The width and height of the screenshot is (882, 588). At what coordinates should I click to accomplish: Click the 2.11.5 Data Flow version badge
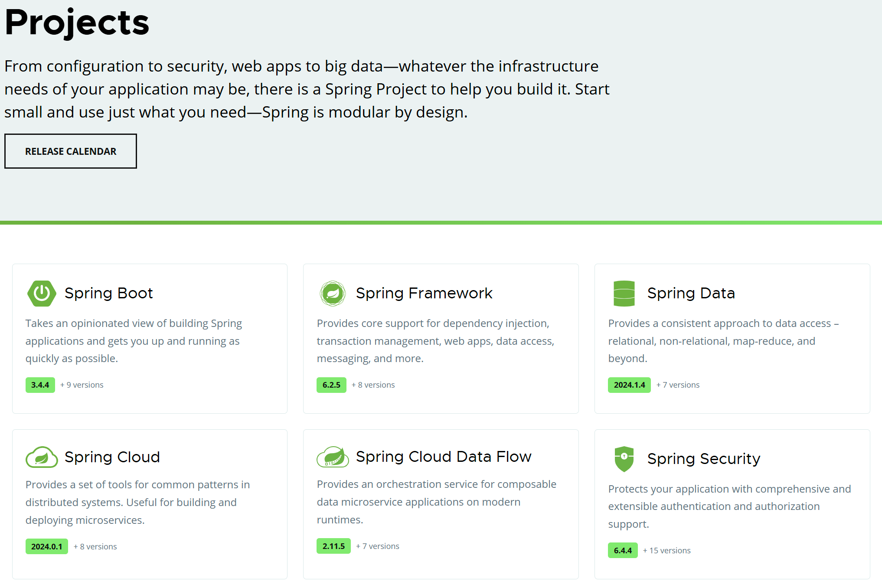pyautogui.click(x=333, y=546)
